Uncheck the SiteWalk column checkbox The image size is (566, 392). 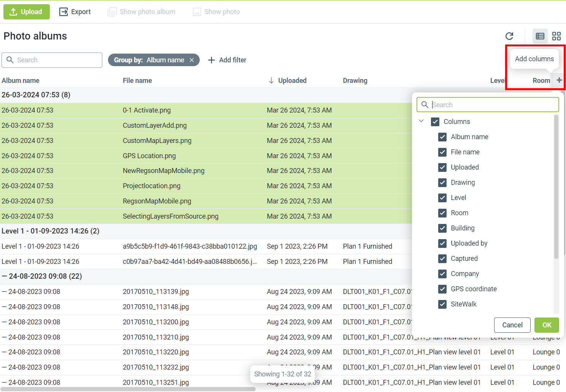442,304
